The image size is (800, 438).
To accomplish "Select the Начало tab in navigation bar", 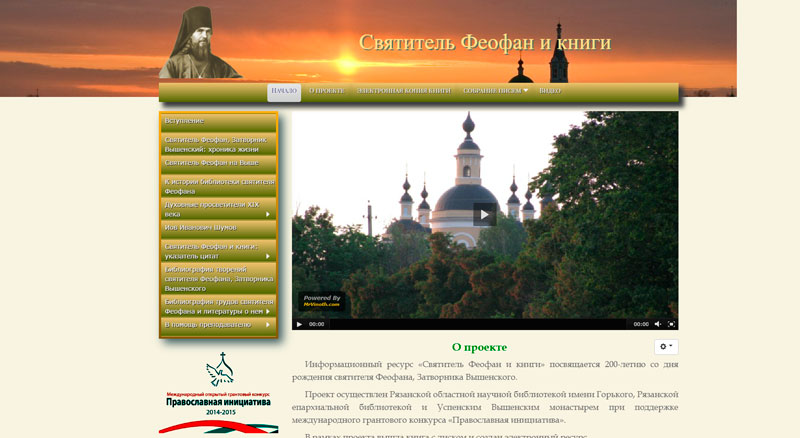I will pos(284,91).
